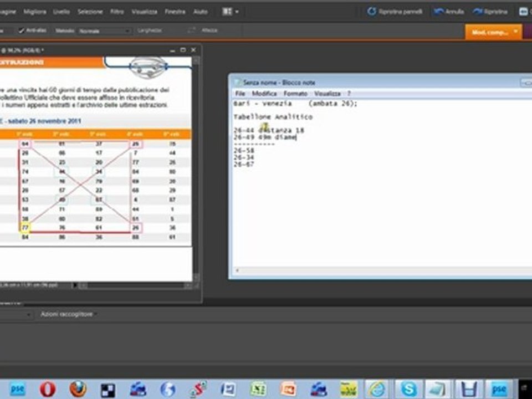
Task: Open Excel from the taskbar
Action: tap(258, 389)
